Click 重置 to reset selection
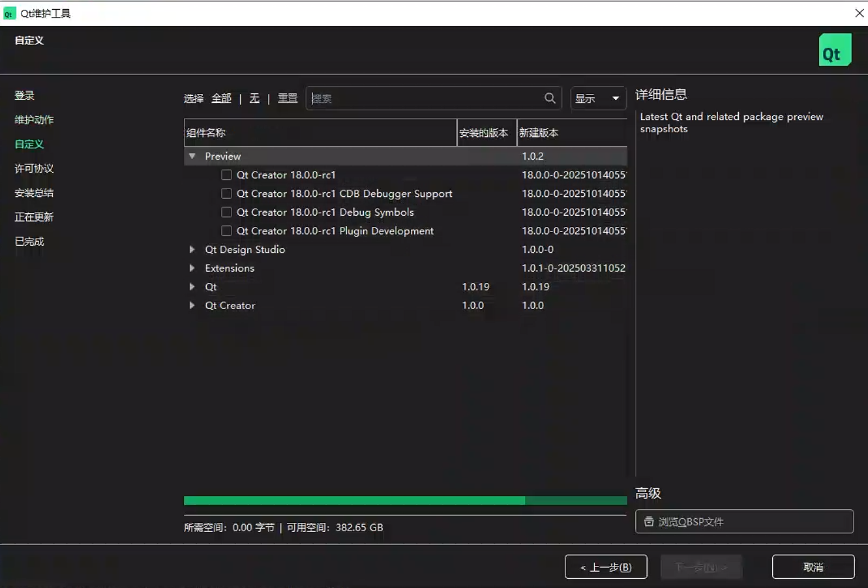The width and height of the screenshot is (868, 588). click(288, 98)
